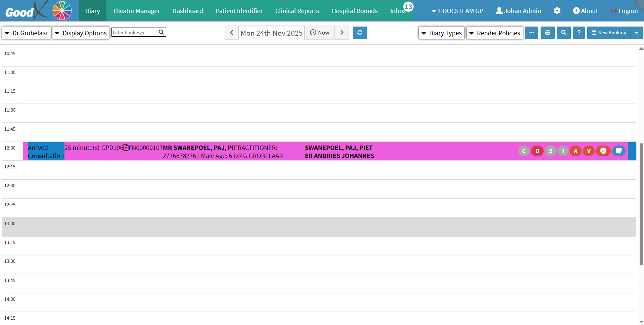
Task: Open the Clinical Reports menu item
Action: (x=297, y=11)
